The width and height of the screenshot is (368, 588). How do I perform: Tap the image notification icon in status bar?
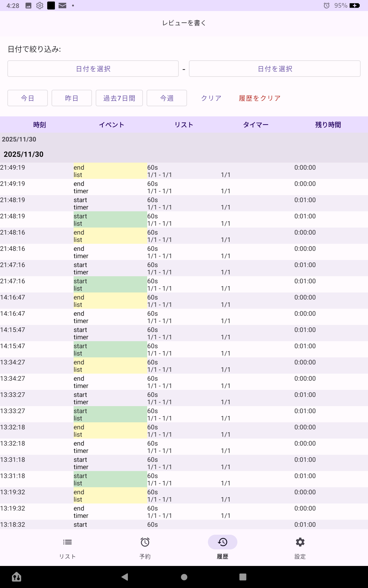(x=29, y=6)
